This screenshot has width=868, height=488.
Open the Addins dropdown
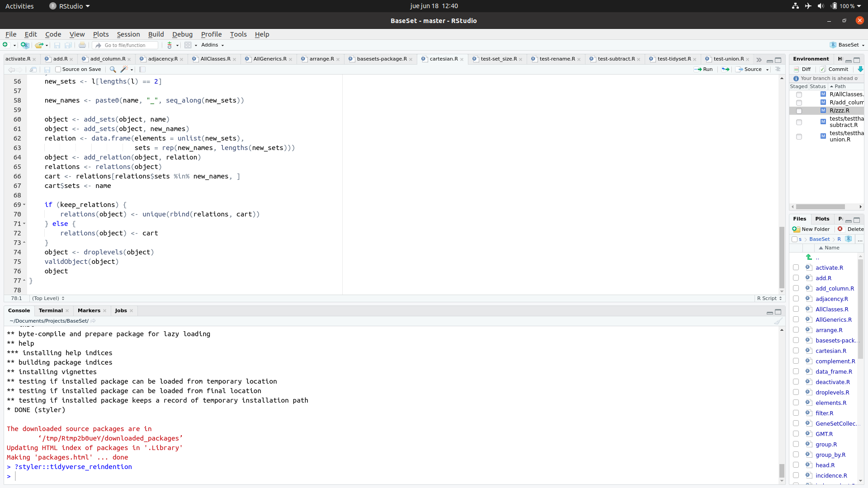pos(212,45)
